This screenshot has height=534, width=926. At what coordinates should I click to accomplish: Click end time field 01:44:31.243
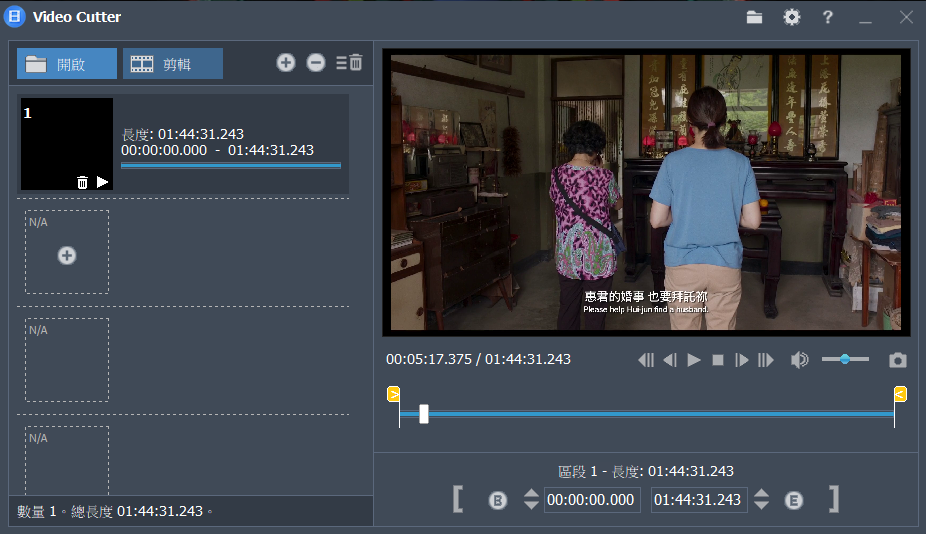point(699,500)
